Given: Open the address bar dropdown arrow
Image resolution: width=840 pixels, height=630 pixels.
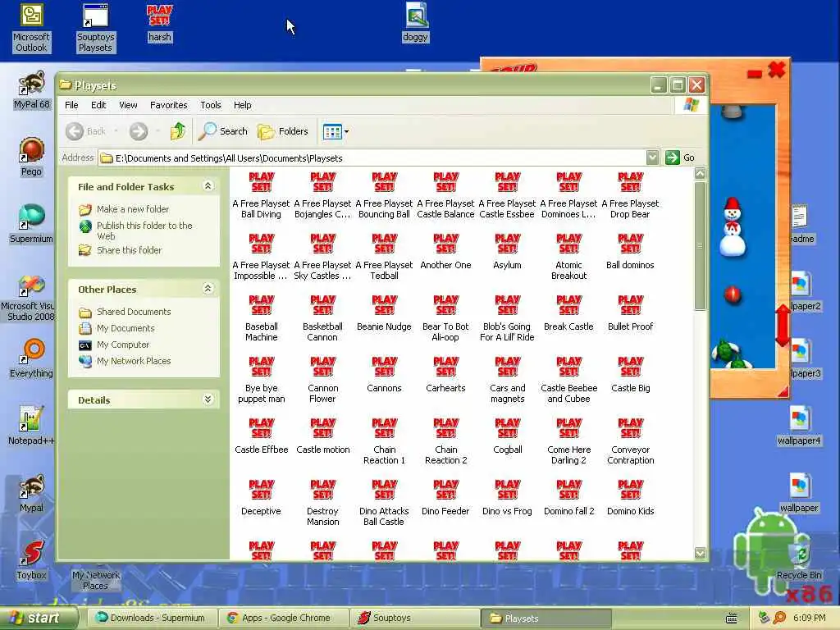Looking at the screenshot, I should pyautogui.click(x=652, y=157).
